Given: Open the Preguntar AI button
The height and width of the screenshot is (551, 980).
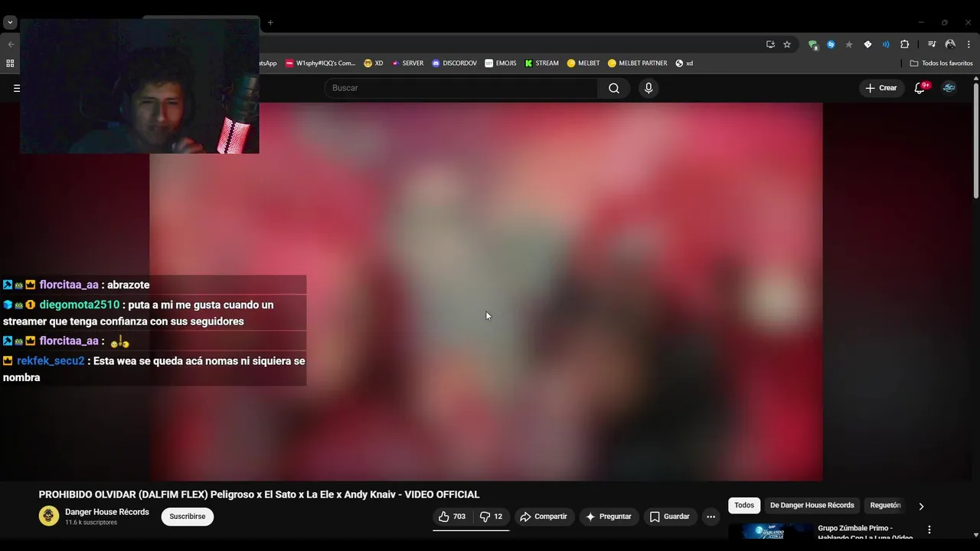Looking at the screenshot, I should point(609,517).
